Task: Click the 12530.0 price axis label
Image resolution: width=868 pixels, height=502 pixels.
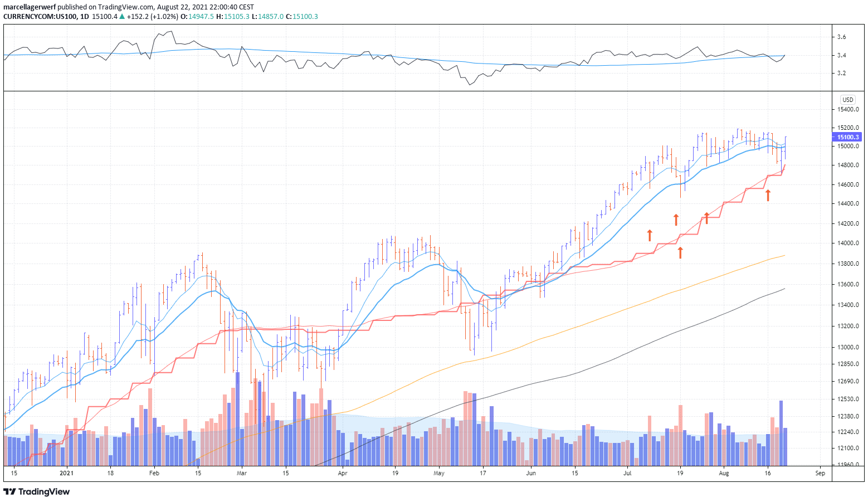Action: point(847,399)
